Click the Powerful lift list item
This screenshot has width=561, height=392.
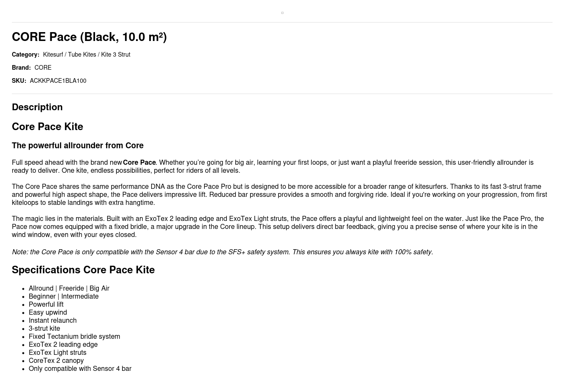46,305
